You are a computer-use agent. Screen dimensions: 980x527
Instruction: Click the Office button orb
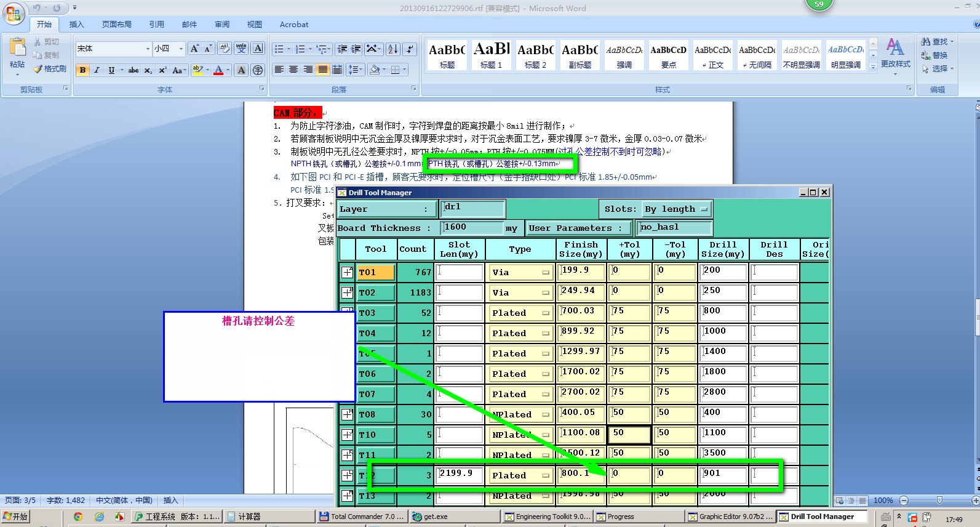(x=14, y=13)
